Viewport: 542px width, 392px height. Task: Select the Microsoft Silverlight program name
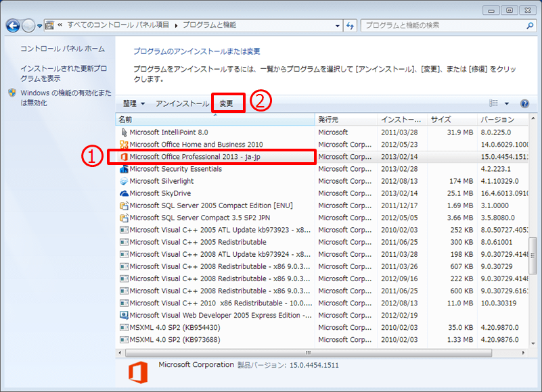pos(162,181)
